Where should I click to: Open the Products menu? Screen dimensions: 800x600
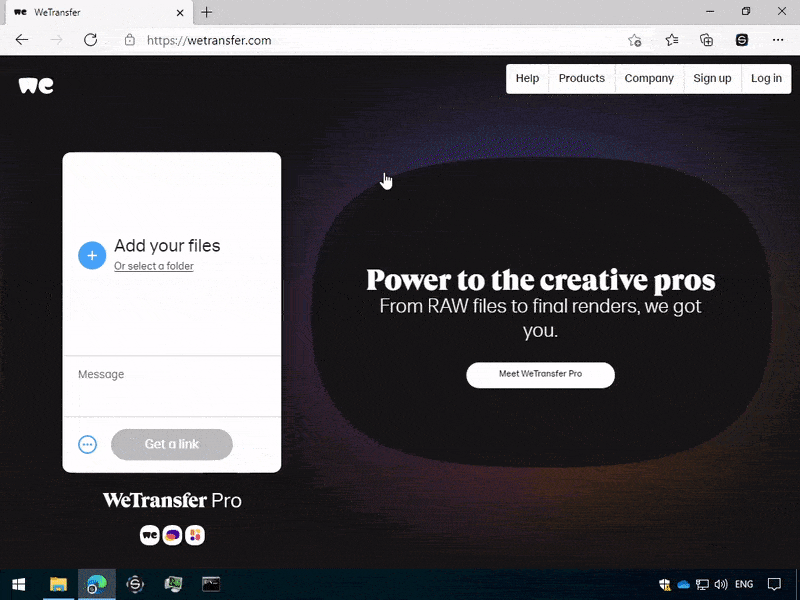pyautogui.click(x=582, y=79)
